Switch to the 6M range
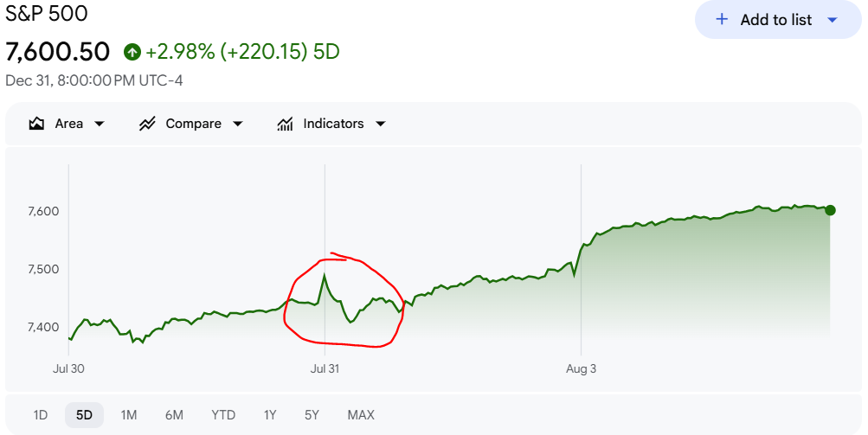This screenshot has height=435, width=868. 174,415
